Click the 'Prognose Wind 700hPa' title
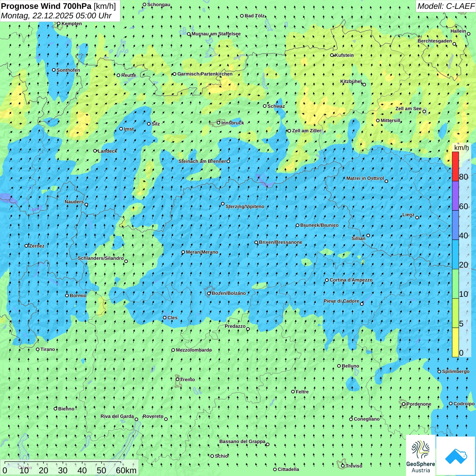This screenshot has height=476, width=476. pyautogui.click(x=46, y=6)
